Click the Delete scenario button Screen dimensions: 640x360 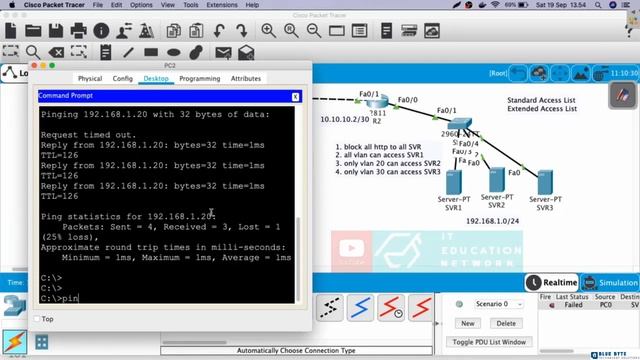pos(506,323)
